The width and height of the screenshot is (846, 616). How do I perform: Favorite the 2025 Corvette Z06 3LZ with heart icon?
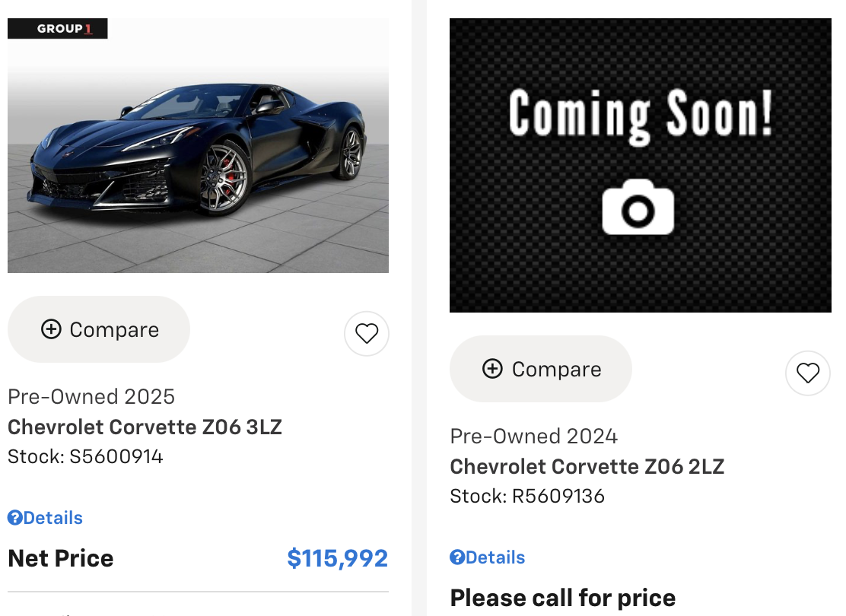point(367,333)
